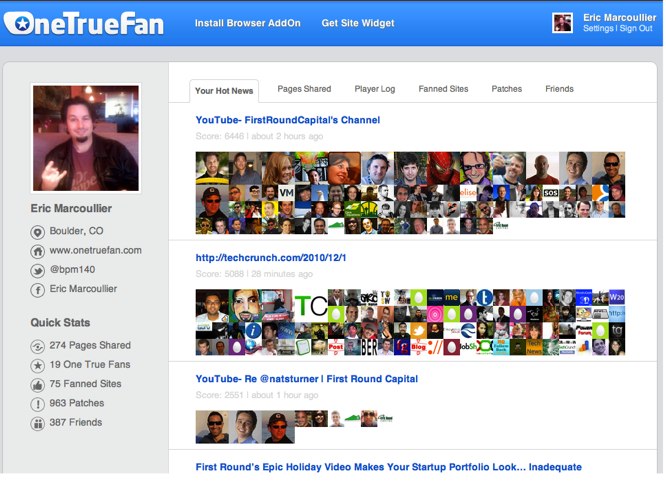Click Eric Marcoullier name in header
This screenshot has width=666, height=485.
tap(619, 17)
